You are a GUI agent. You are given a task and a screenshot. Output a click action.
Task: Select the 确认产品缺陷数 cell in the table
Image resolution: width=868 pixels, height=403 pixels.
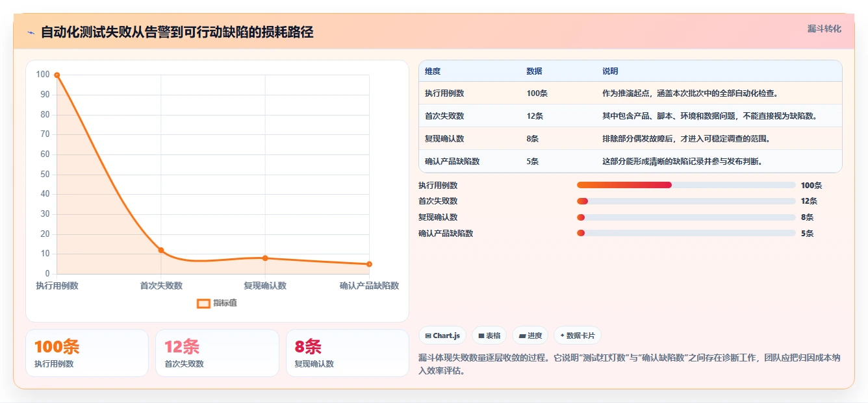pos(452,162)
